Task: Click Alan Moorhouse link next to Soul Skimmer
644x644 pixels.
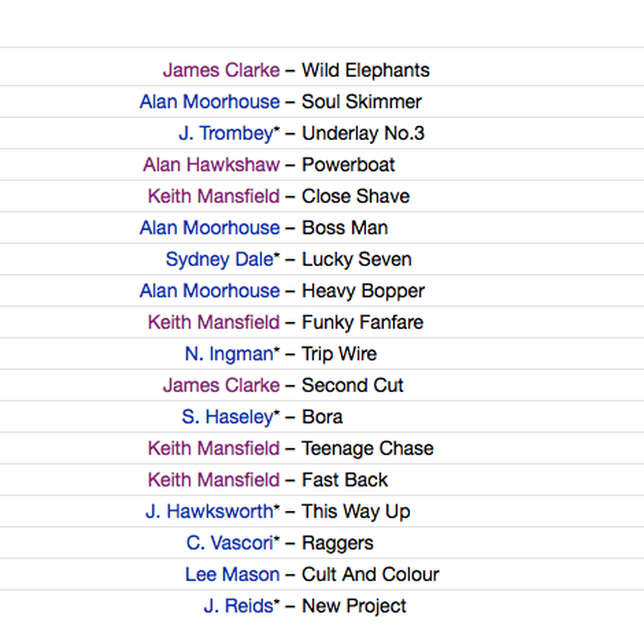Action: (x=210, y=102)
